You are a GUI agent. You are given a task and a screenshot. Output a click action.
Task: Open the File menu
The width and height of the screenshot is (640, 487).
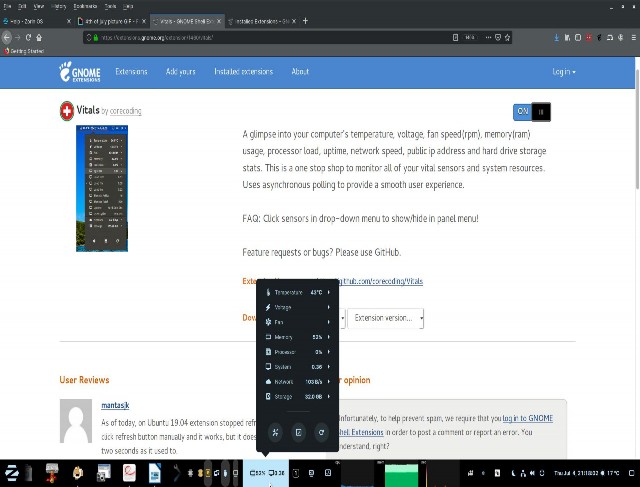pos(7,6)
